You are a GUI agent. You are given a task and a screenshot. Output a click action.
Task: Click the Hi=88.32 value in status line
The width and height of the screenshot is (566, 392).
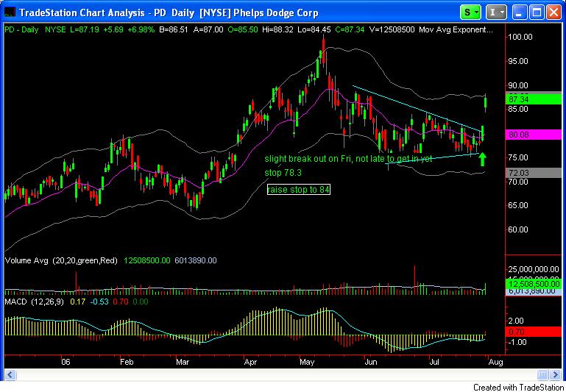(277, 30)
